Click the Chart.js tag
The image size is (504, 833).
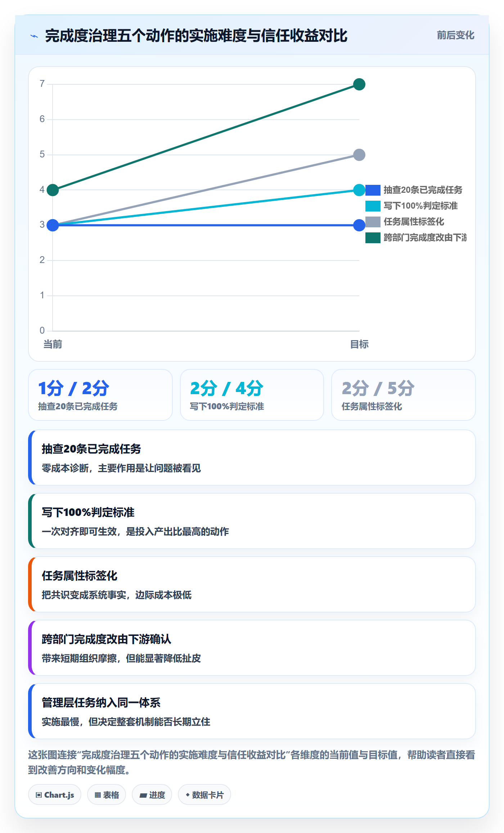55,794
